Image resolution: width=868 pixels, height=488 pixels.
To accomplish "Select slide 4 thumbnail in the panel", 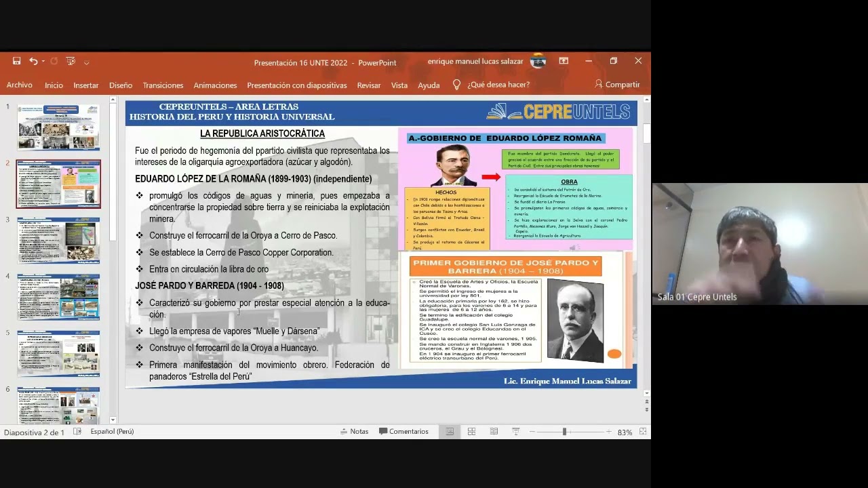I will click(58, 297).
